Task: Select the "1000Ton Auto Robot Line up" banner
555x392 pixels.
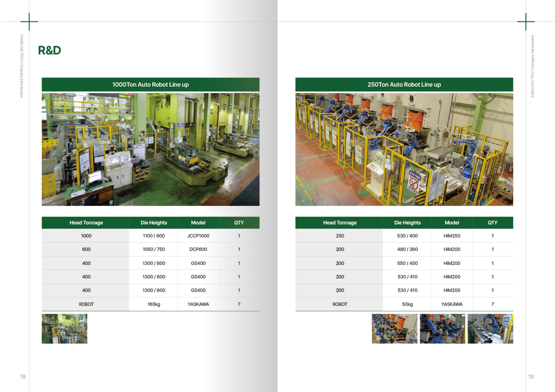Action: [x=150, y=85]
